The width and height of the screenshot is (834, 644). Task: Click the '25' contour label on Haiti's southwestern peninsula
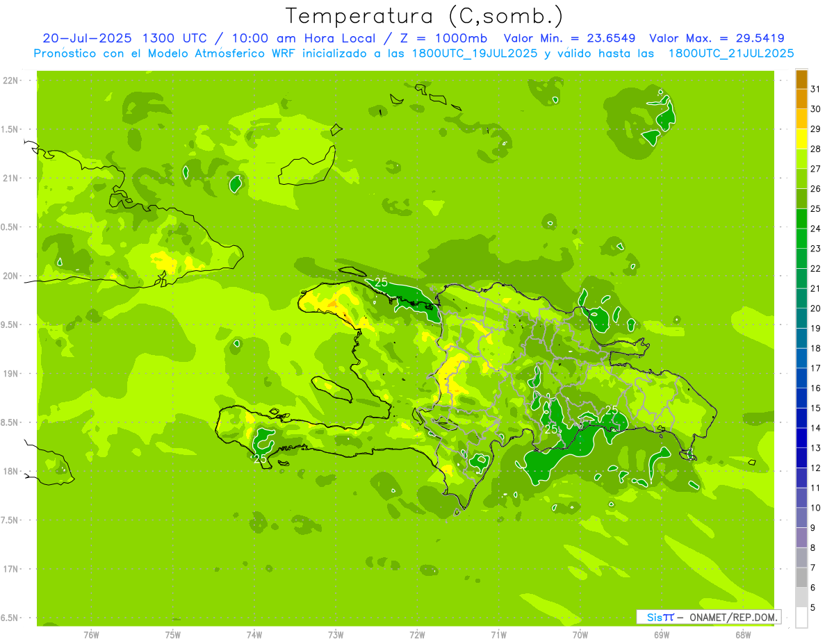pyautogui.click(x=261, y=459)
